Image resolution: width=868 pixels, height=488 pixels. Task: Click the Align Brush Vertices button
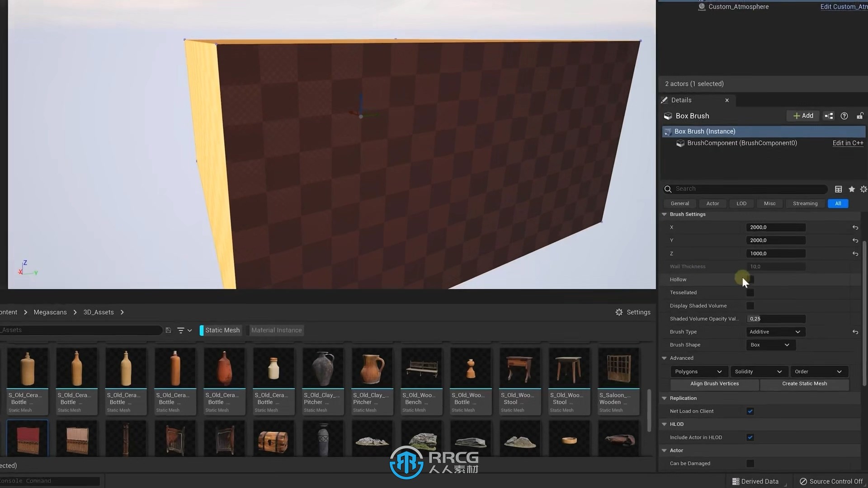coord(714,383)
